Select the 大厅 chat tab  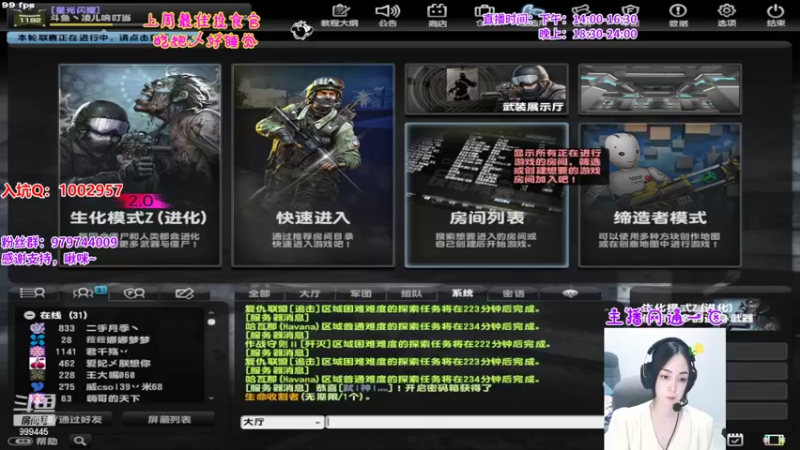click(x=310, y=293)
